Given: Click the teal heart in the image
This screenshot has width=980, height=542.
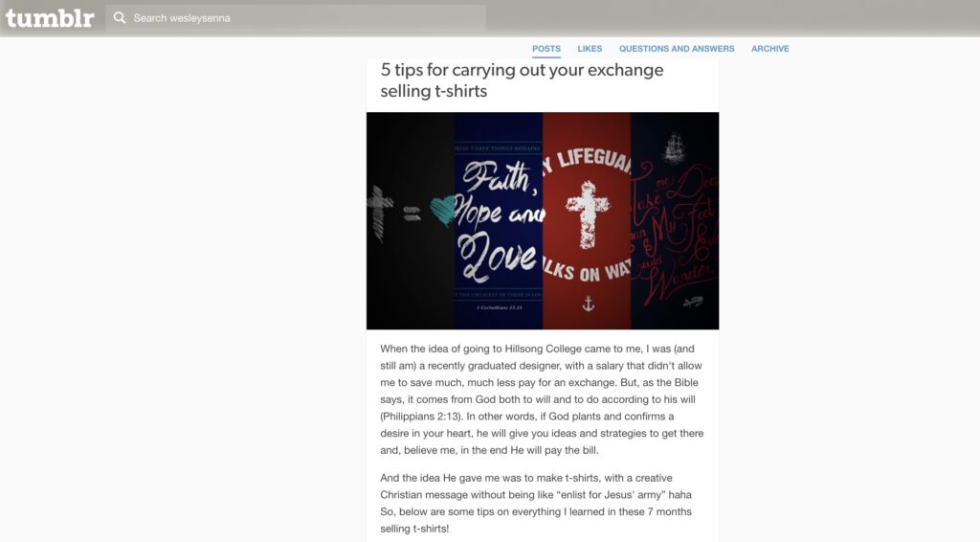Looking at the screenshot, I should (443, 211).
